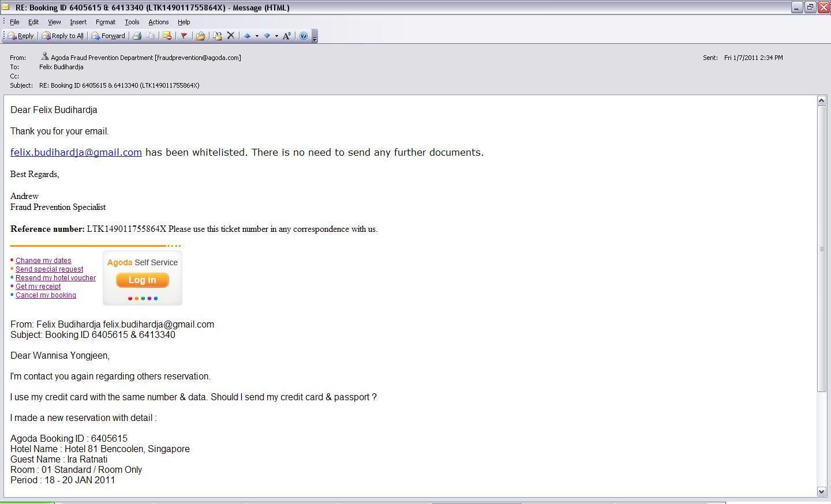Delete the message with X icon

click(231, 36)
